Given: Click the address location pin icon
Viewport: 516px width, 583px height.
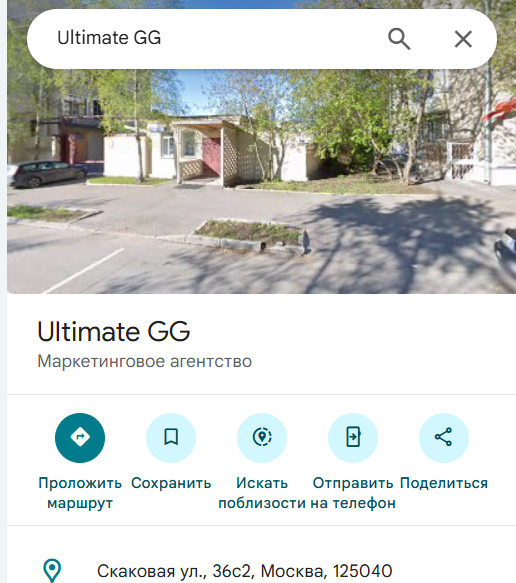Looking at the screenshot, I should click(52, 570).
